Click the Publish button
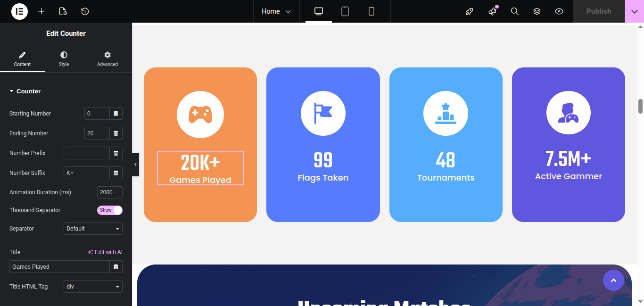Screen dimensions: 644x306 coord(599,11)
